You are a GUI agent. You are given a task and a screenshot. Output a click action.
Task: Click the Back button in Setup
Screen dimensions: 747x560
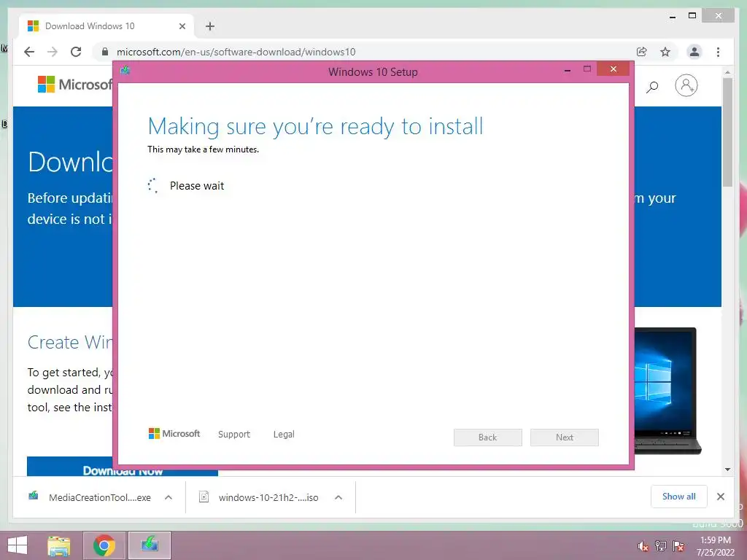pyautogui.click(x=488, y=437)
